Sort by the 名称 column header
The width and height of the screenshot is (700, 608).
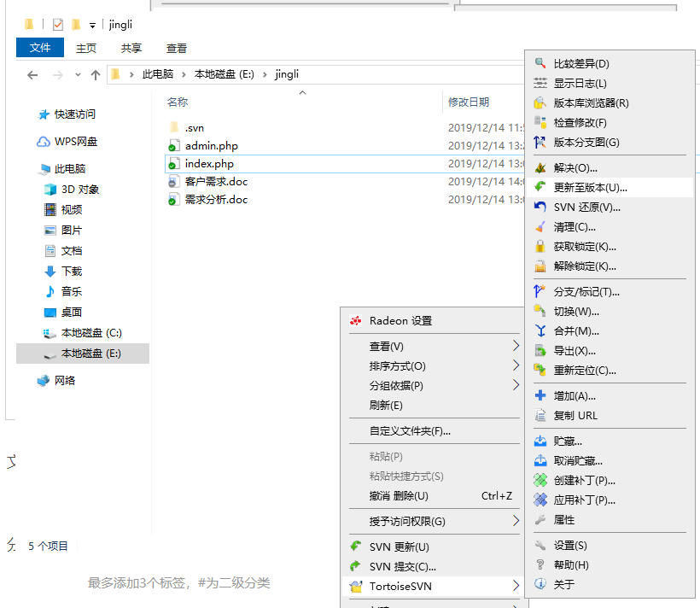coord(178,102)
